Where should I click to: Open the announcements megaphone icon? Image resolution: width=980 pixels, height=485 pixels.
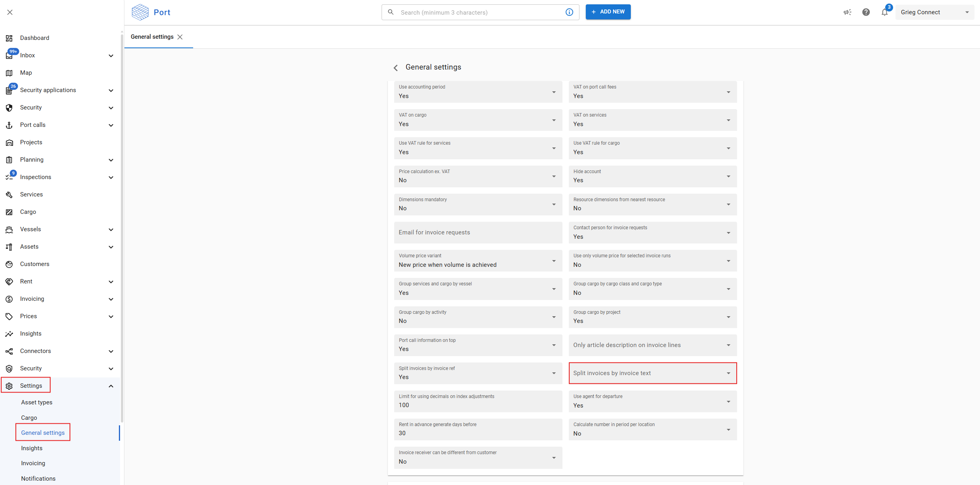point(847,12)
